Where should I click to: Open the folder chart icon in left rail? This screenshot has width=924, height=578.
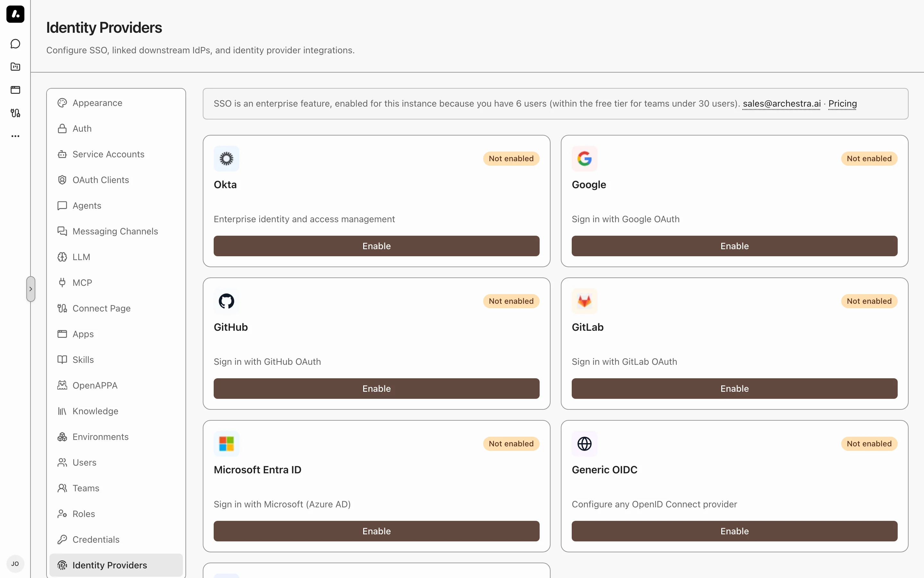tap(15, 67)
